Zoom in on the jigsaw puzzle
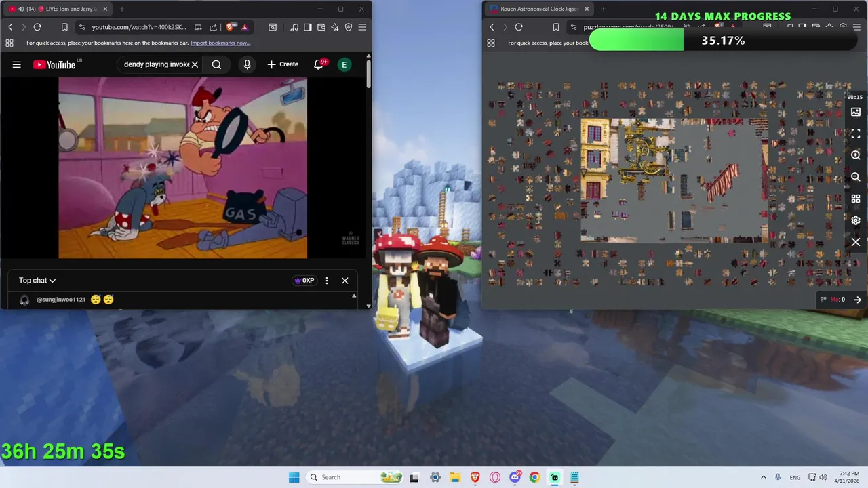This screenshot has height=488, width=868. (x=856, y=155)
